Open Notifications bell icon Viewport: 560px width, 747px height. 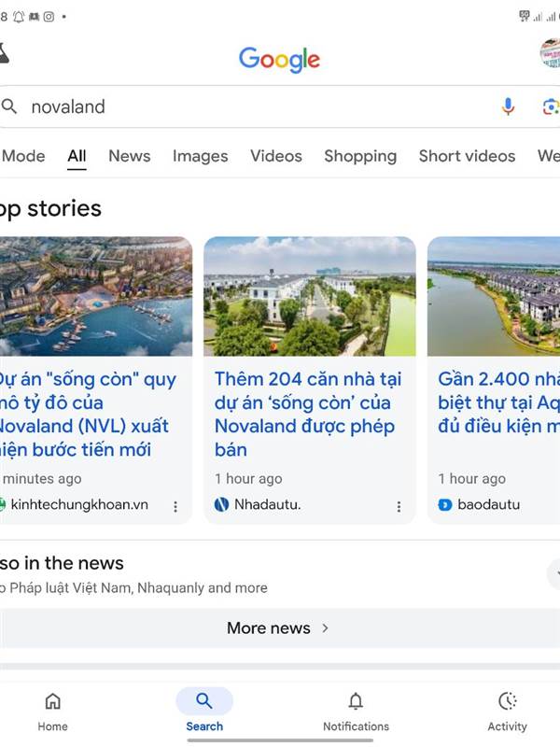click(356, 702)
